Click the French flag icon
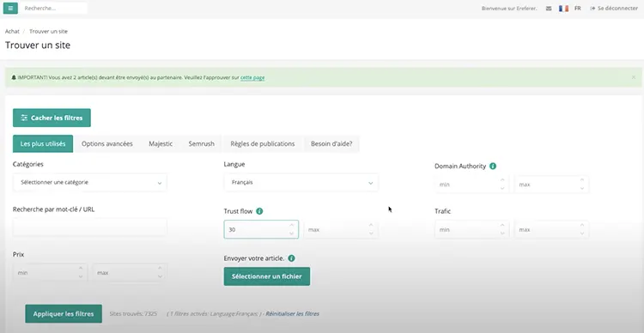 [563, 9]
